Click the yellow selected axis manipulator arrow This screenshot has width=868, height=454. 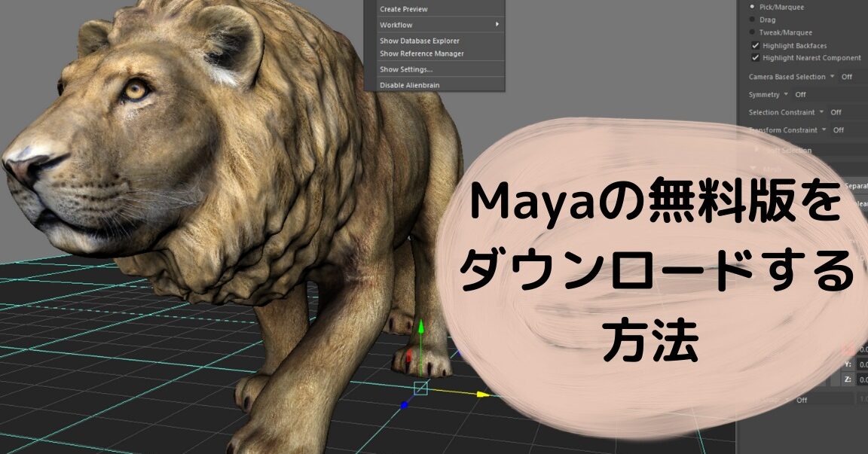point(483,395)
